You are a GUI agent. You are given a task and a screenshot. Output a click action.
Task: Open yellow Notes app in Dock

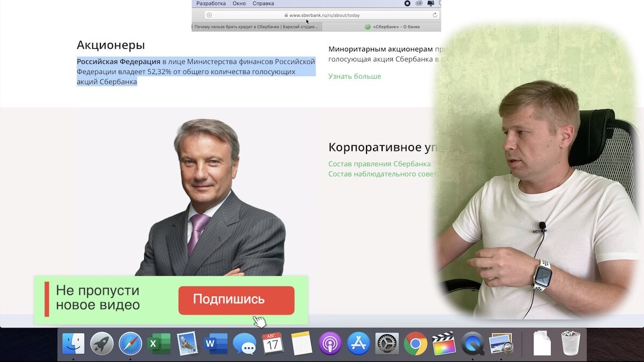(x=302, y=344)
